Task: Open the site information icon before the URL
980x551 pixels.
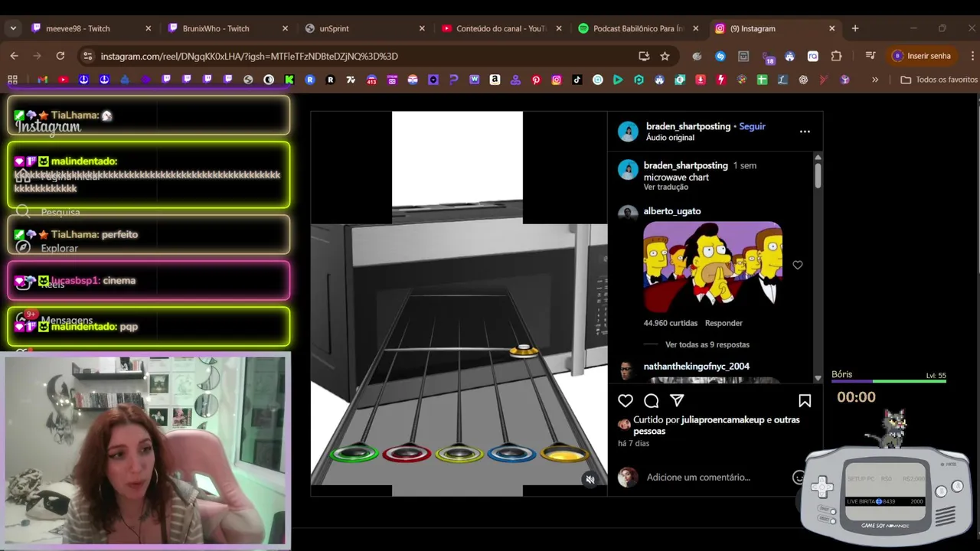Action: tap(88, 56)
